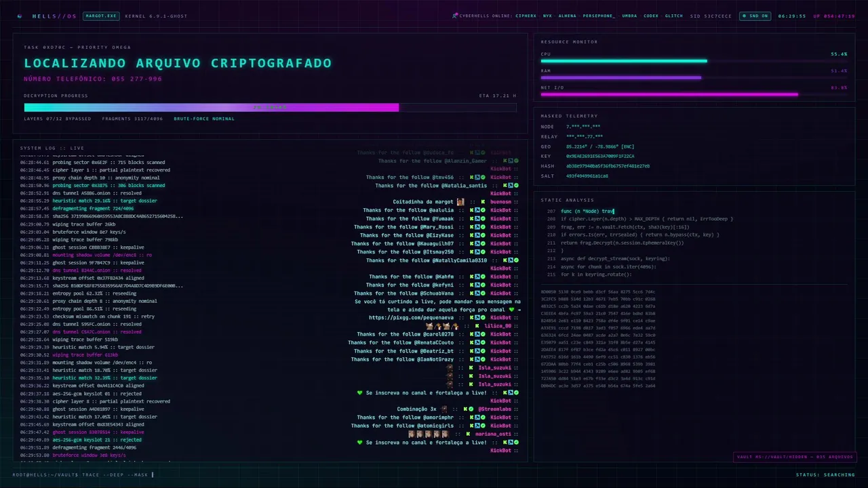Click the Kick K badge on the @Mary_Rossi row
The image size is (868, 488).
tap(471, 227)
